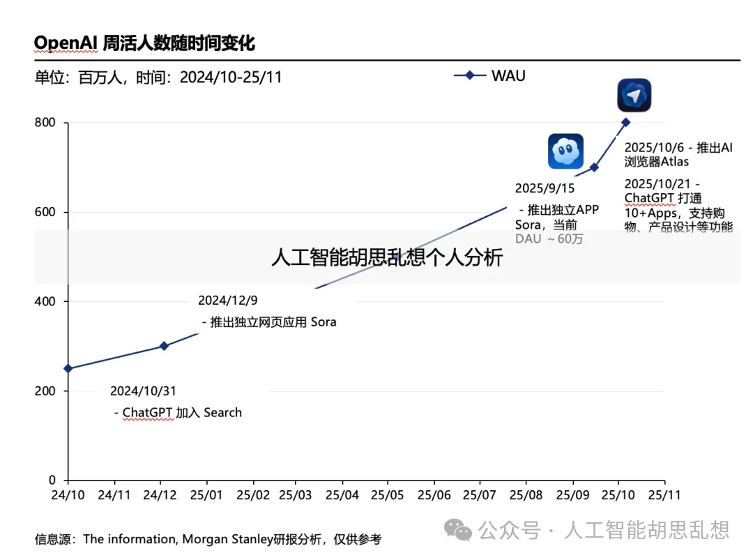Click the x-axis label '25/04'
753x560 pixels.
coord(342,495)
